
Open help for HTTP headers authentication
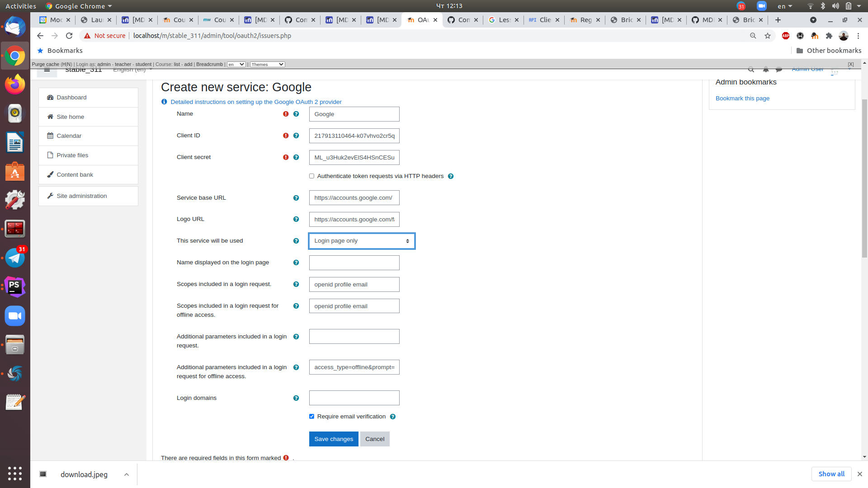tap(451, 176)
